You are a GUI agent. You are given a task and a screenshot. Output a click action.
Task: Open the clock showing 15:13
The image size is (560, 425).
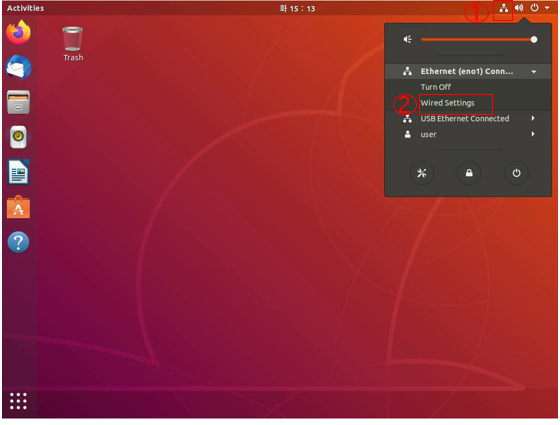[297, 8]
